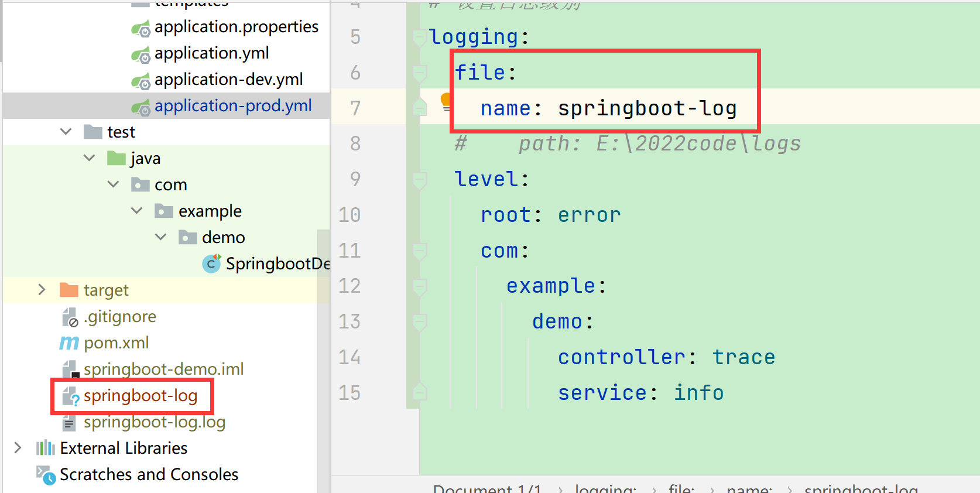Screen dimensions: 980x493
Task: Select SpringbootDe class in tree
Action: [x=278, y=263]
